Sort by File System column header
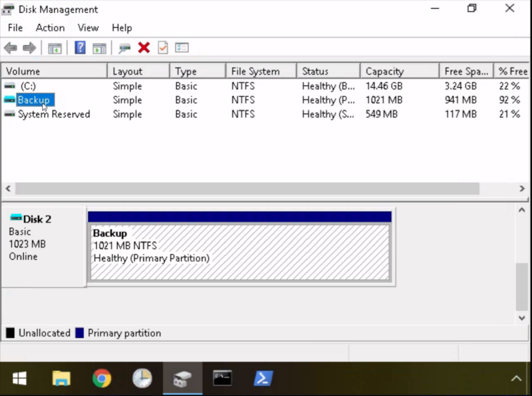 coord(255,71)
